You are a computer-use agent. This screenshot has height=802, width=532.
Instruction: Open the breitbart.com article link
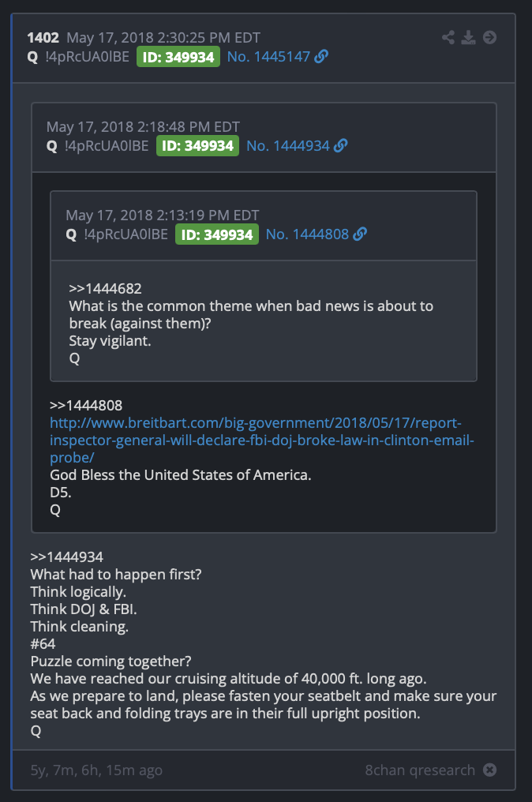[x=262, y=440]
